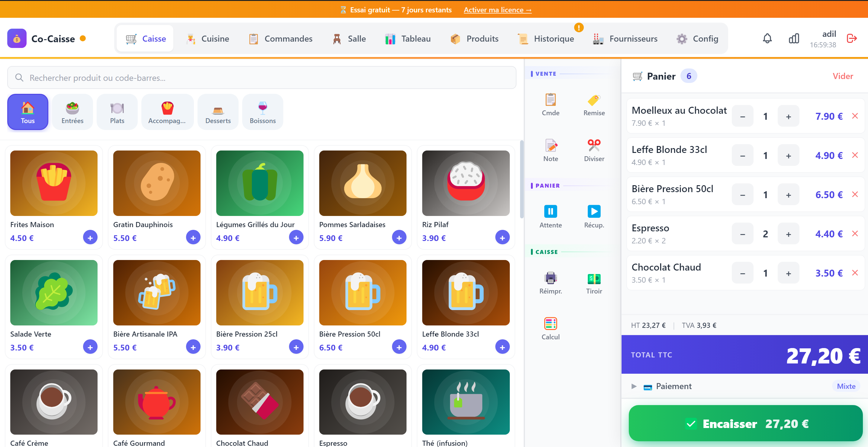Reprint a receipt using the Réimpr. icon
This screenshot has width=868, height=447.
pos(550,282)
